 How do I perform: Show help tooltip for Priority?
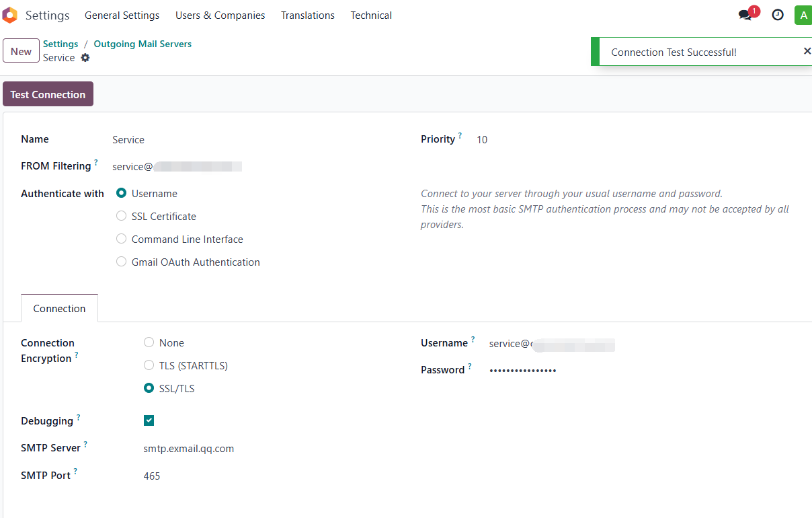tap(460, 135)
